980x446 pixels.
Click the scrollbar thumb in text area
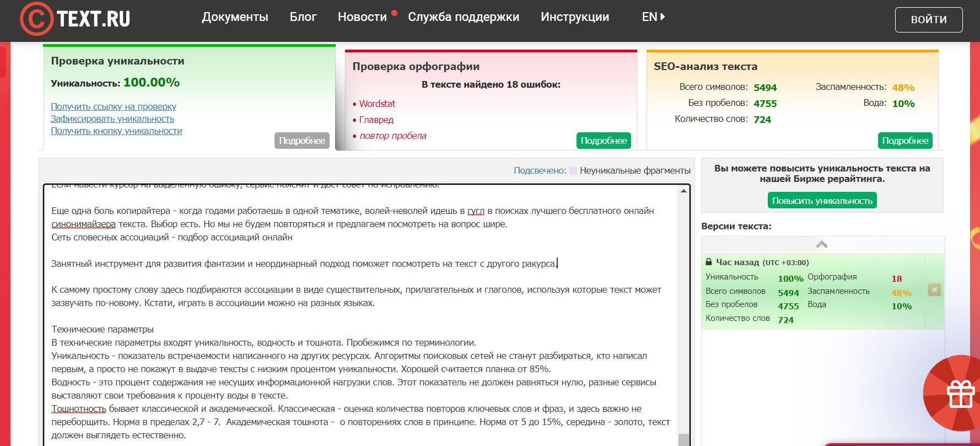(x=683, y=439)
